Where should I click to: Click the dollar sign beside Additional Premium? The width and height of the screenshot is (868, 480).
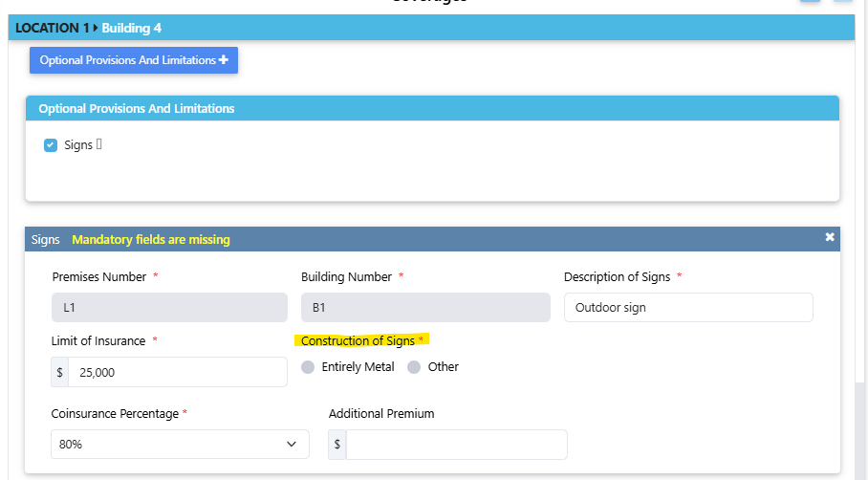(337, 445)
